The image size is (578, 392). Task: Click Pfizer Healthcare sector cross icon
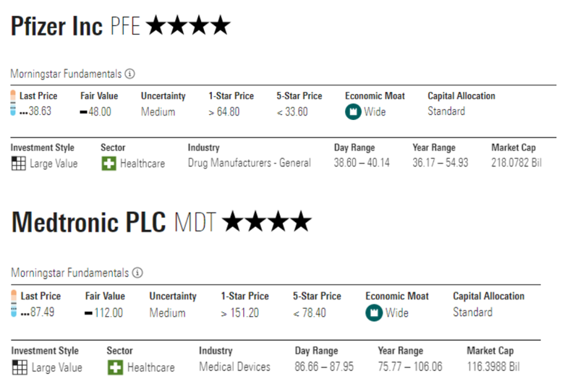[x=109, y=163]
